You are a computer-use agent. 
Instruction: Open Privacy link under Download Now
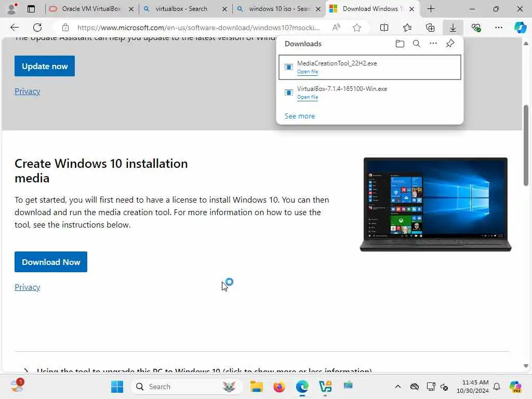click(27, 287)
